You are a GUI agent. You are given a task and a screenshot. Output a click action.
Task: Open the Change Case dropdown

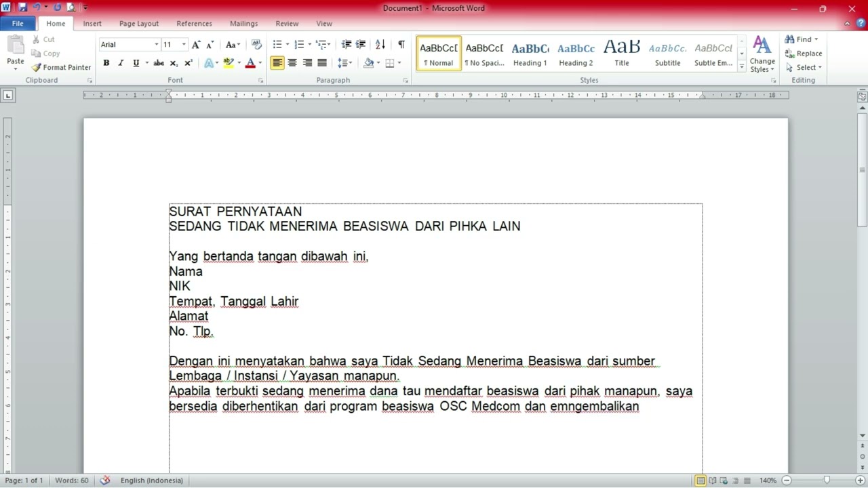pyautogui.click(x=233, y=45)
